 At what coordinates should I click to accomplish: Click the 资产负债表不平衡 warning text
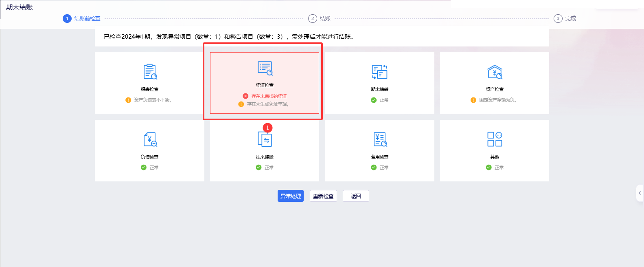point(153,100)
